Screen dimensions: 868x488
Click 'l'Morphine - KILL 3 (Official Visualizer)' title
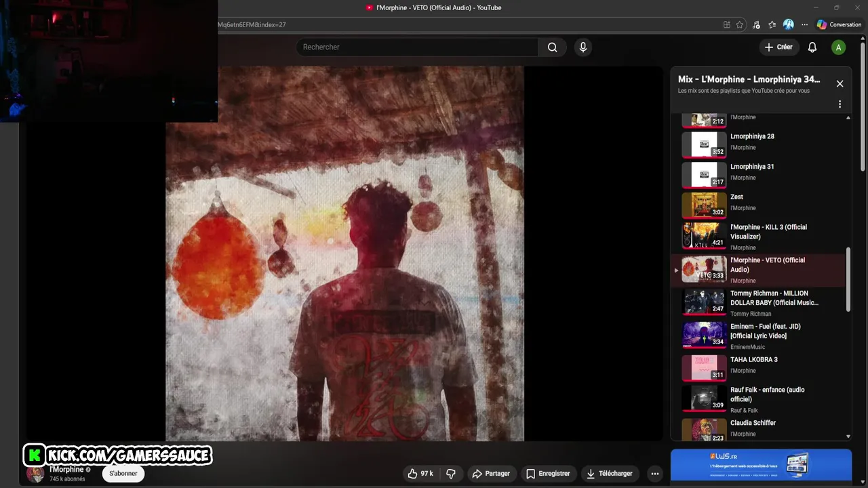pos(768,232)
